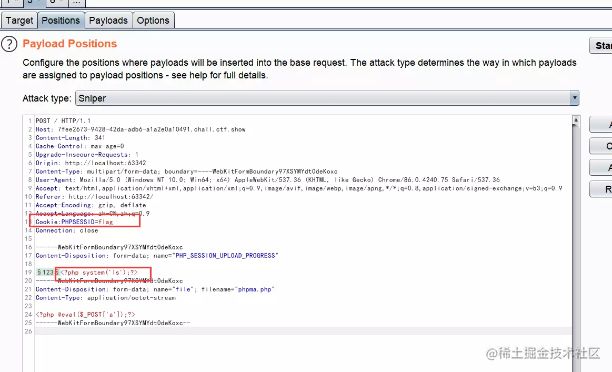Click the 'Content-Length: 341' header line
The height and width of the screenshot is (372, 612).
[70, 137]
